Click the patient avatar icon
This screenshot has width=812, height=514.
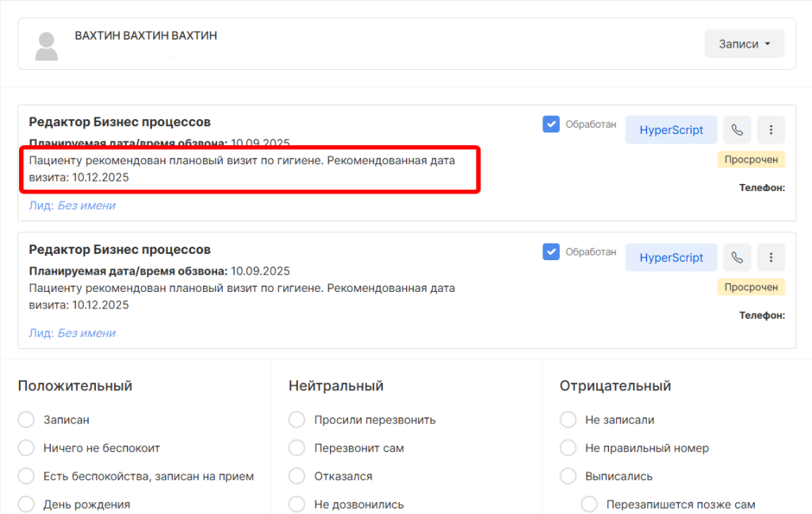[47, 47]
